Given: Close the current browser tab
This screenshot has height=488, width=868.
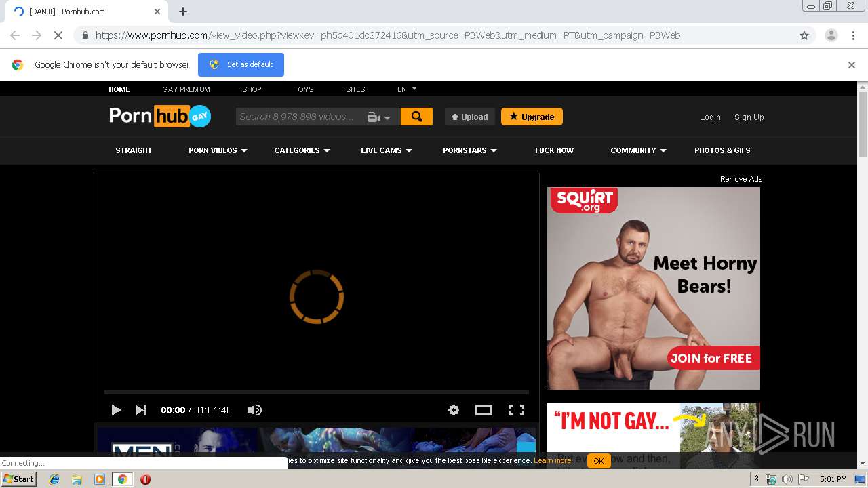Looking at the screenshot, I should [157, 12].
